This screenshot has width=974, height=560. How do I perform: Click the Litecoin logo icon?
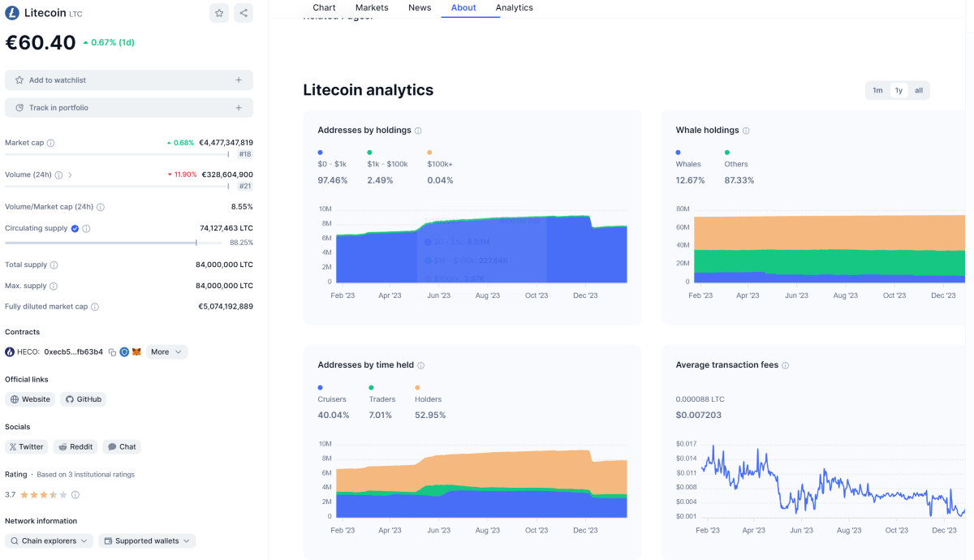12,13
